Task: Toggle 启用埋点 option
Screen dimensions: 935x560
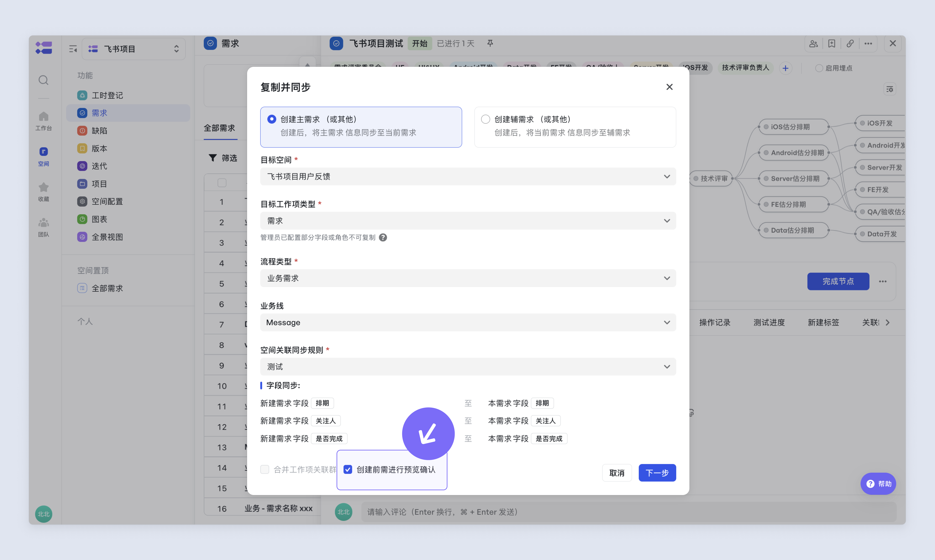Action: click(819, 68)
